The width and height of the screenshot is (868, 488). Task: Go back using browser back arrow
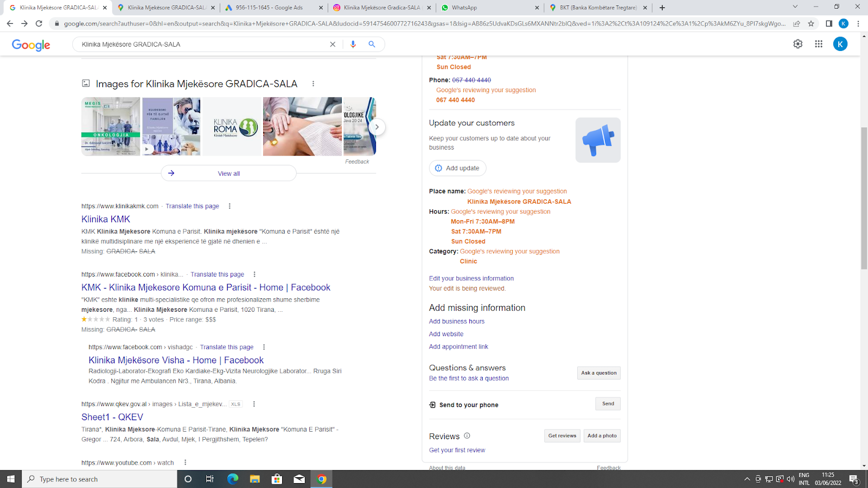tap(10, 23)
